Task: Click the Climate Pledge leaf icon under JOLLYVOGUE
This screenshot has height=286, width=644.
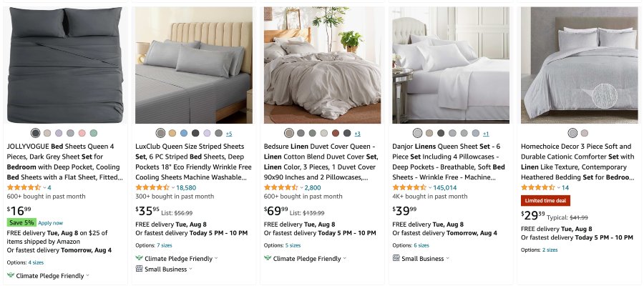Action: [x=10, y=275]
